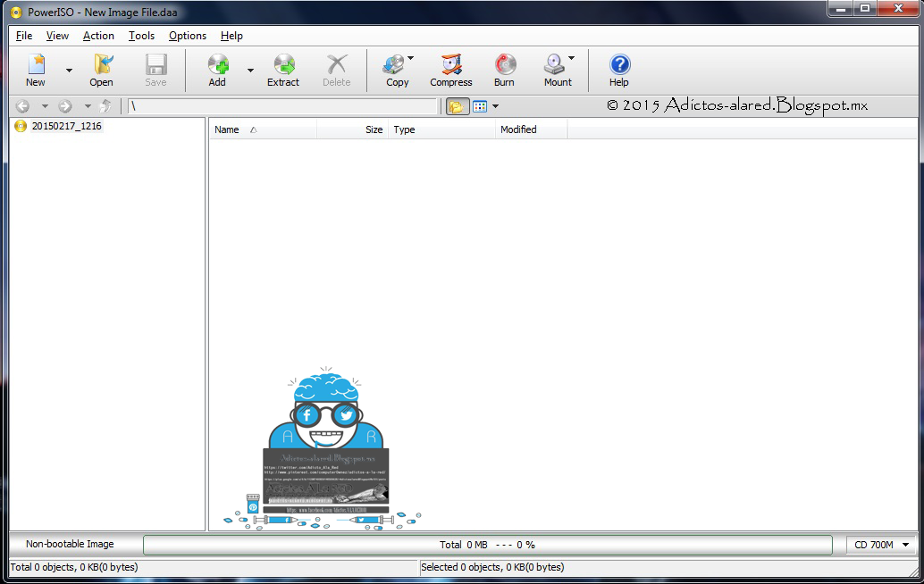Click the PowerISO title bar app icon
924x584 pixels.
[x=16, y=12]
